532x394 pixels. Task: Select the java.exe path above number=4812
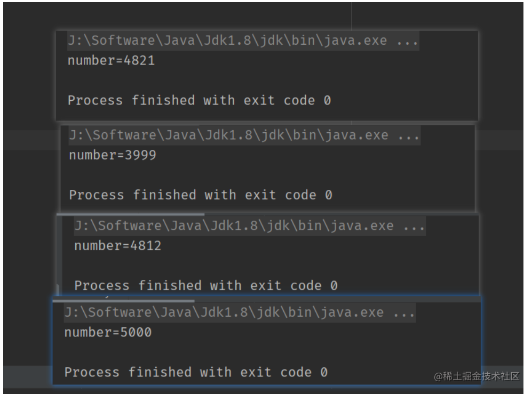click(234, 226)
